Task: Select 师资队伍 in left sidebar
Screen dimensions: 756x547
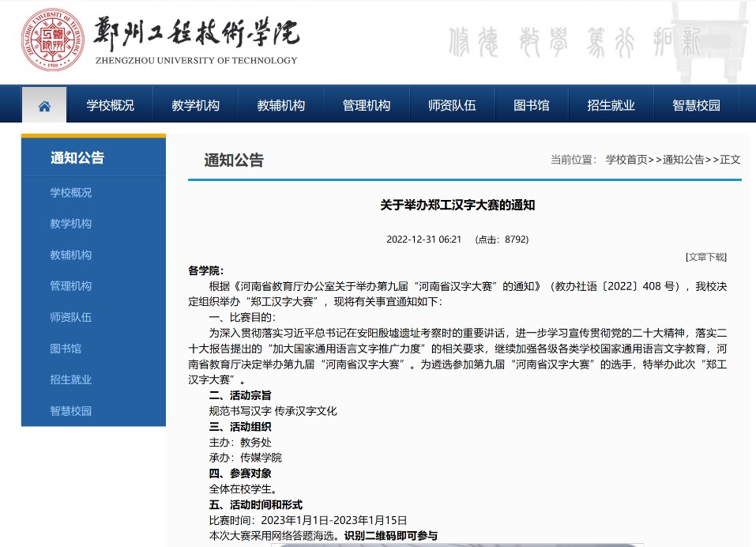Action: pos(71,317)
